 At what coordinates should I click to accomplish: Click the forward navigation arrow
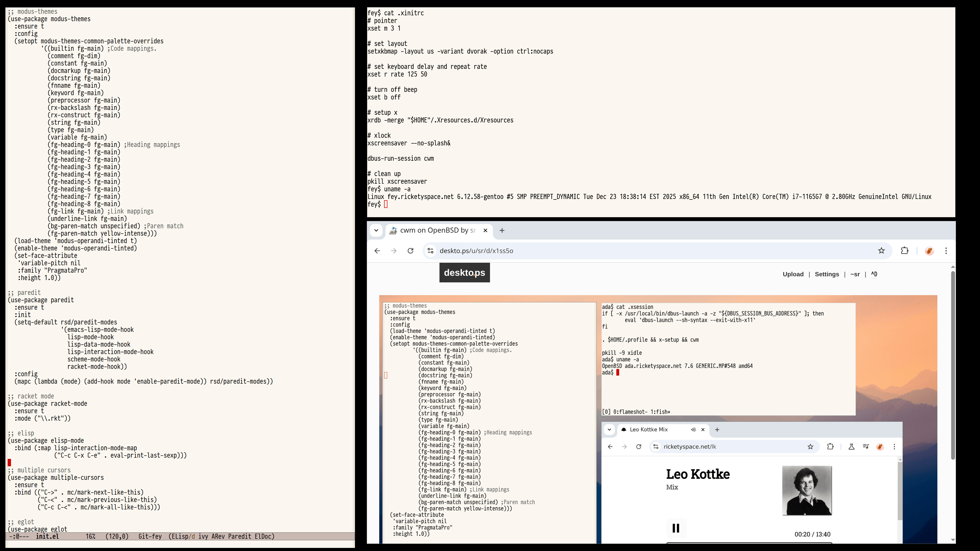coord(393,251)
